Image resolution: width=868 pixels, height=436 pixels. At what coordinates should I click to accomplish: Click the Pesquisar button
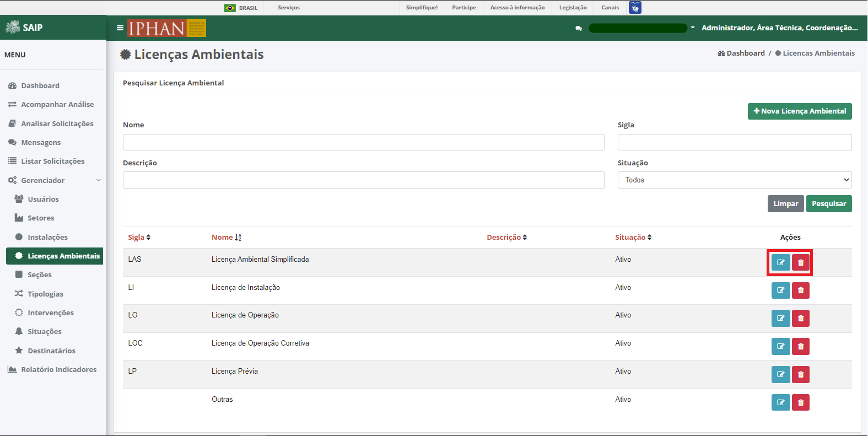point(829,203)
